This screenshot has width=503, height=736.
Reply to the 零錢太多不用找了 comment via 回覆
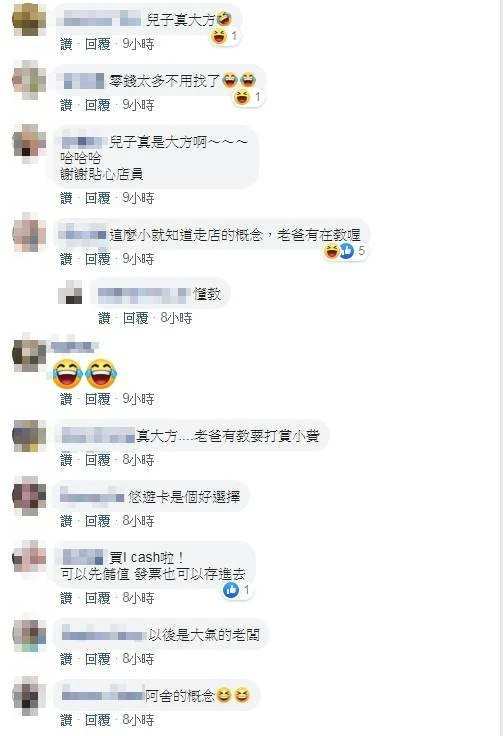pos(98,105)
